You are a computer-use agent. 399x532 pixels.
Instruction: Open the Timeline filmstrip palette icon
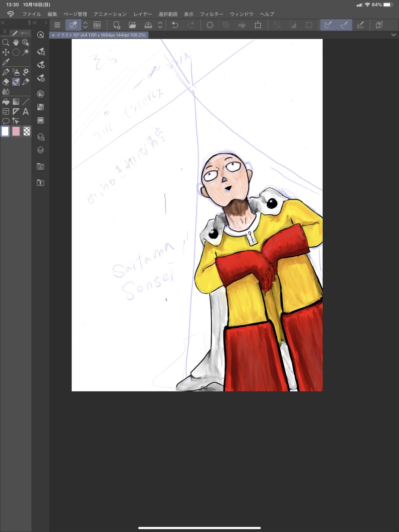coord(40,121)
